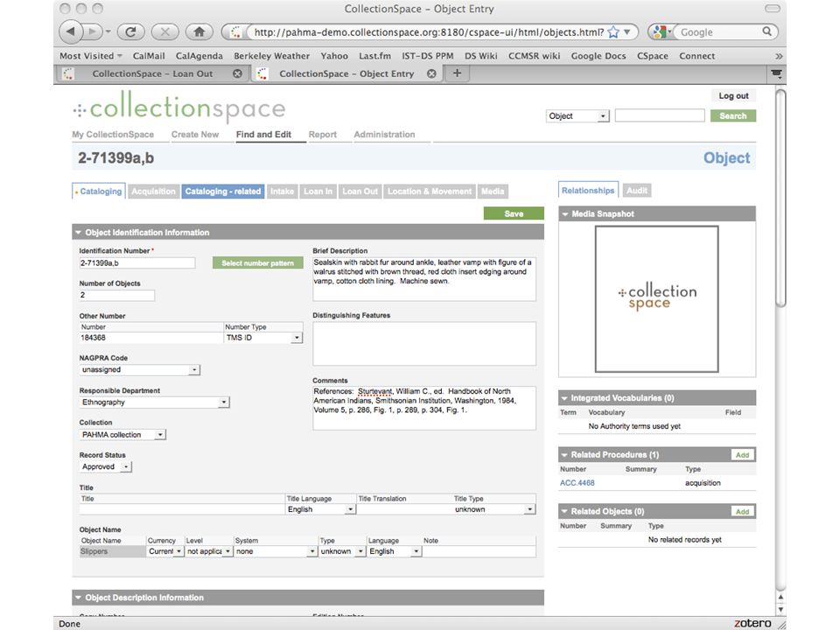Collapse the Media Snapshot panel
840x630 pixels.
[564, 213]
